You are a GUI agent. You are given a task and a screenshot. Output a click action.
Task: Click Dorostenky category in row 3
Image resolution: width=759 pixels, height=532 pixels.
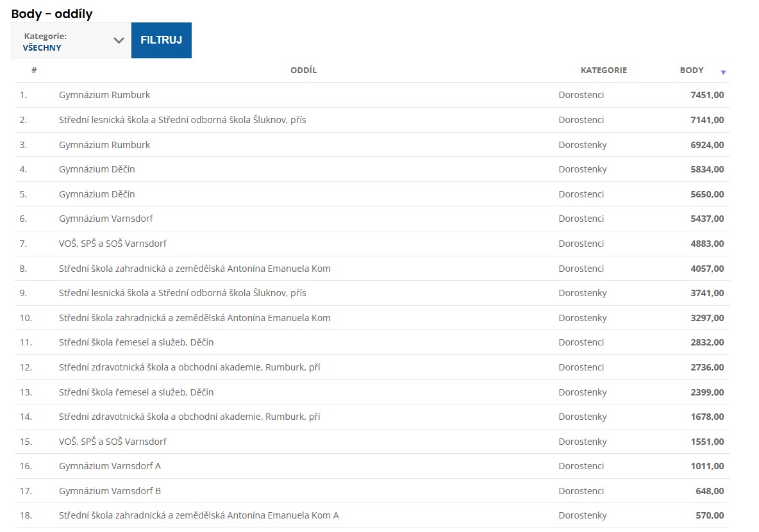tap(582, 145)
